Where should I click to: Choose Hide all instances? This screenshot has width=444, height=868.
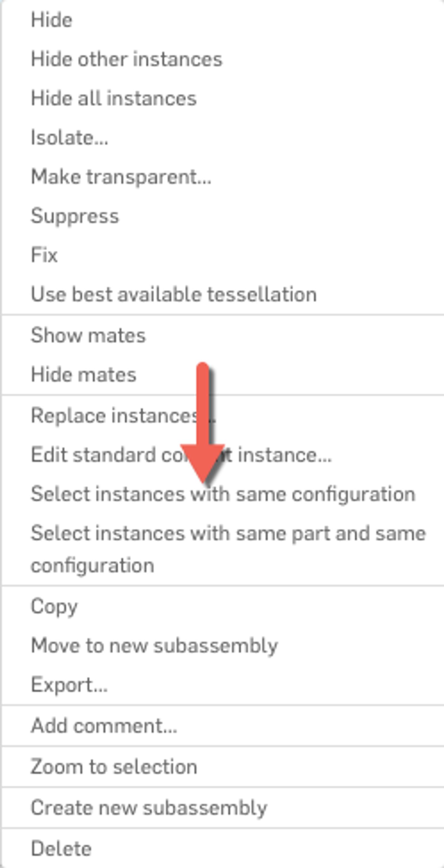(x=113, y=98)
